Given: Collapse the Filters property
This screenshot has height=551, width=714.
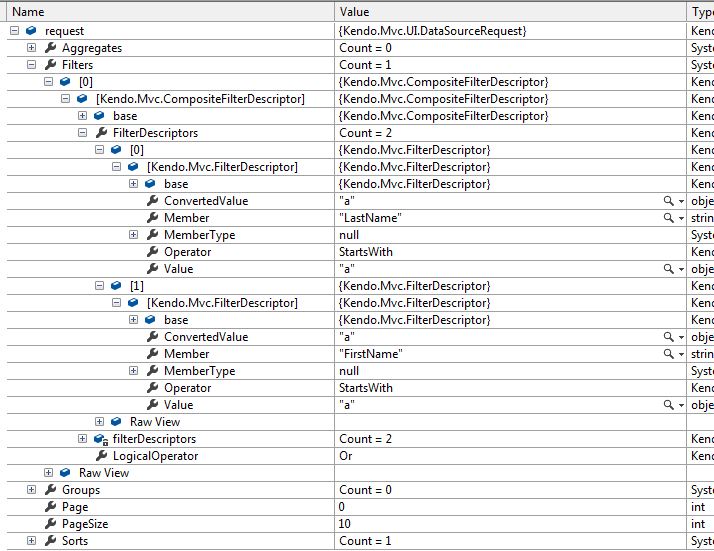Looking at the screenshot, I should 31,65.
